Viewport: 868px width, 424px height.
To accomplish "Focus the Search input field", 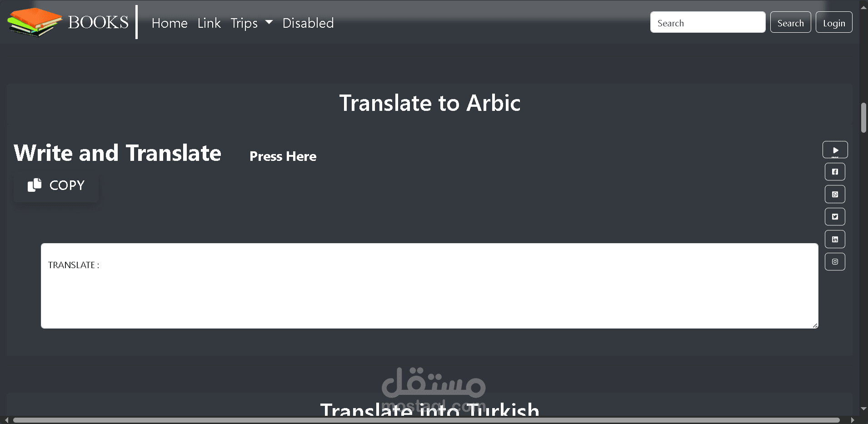I will pos(707,23).
